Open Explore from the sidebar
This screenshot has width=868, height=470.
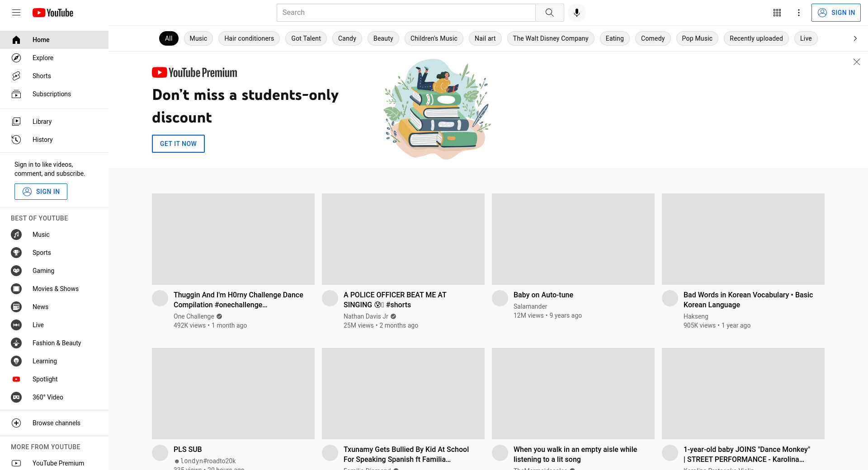click(54, 58)
